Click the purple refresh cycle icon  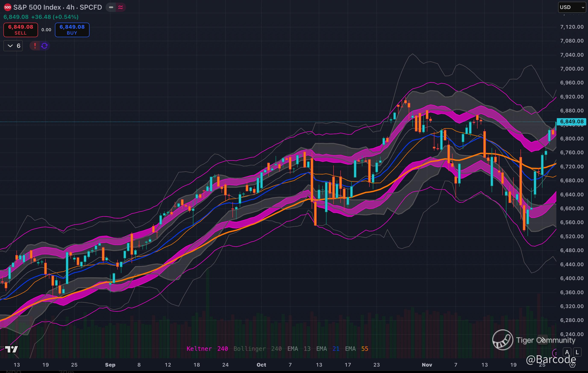tap(44, 46)
